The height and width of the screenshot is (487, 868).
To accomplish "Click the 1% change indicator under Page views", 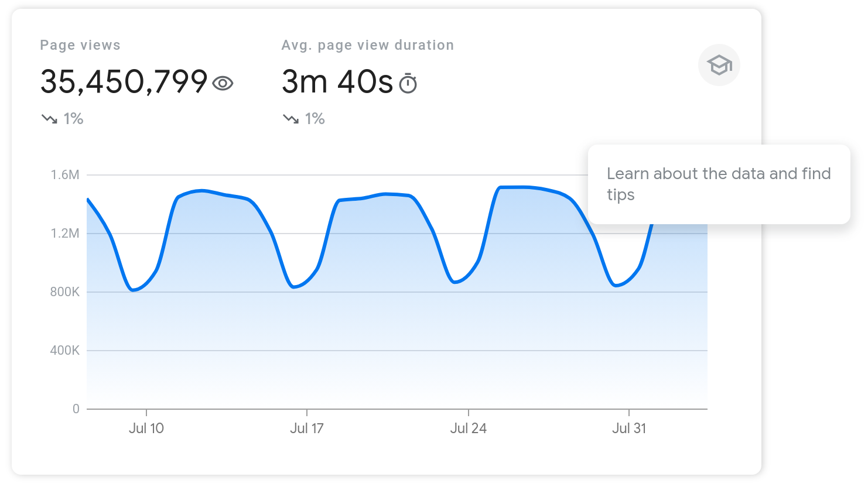I will point(73,119).
